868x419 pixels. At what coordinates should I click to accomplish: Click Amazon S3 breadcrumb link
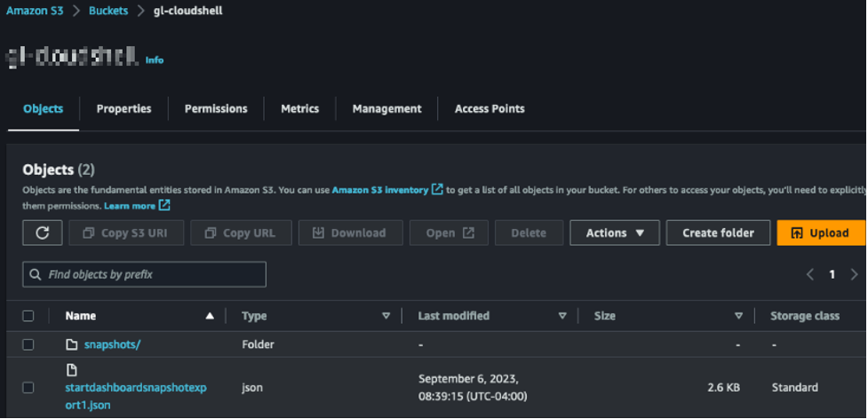pyautogui.click(x=35, y=11)
